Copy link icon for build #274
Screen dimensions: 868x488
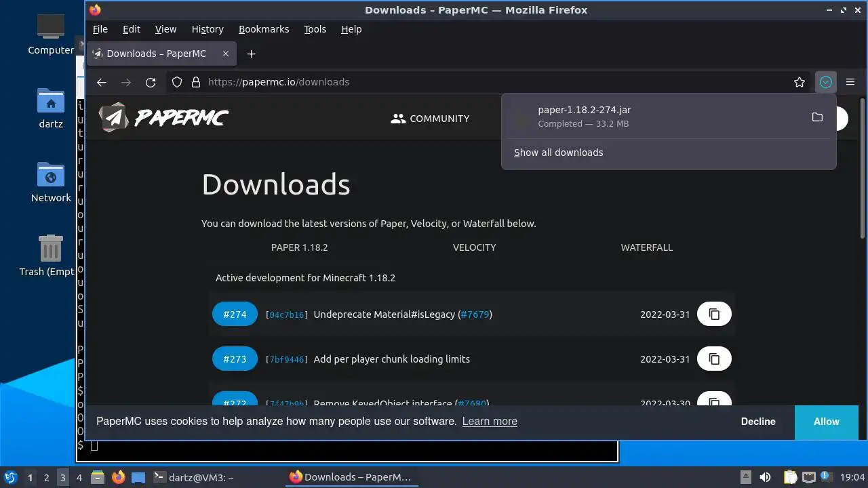714,314
